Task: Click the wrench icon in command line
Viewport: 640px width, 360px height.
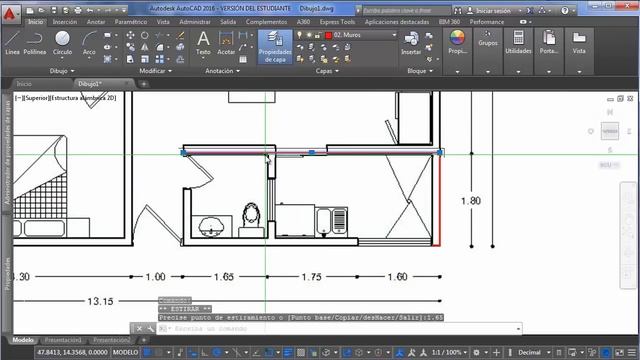Action: point(150,329)
